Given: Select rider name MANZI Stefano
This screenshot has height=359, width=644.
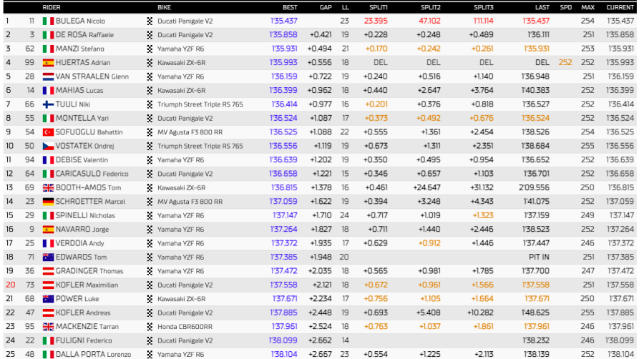Looking at the screenshot, I should 80,49.
